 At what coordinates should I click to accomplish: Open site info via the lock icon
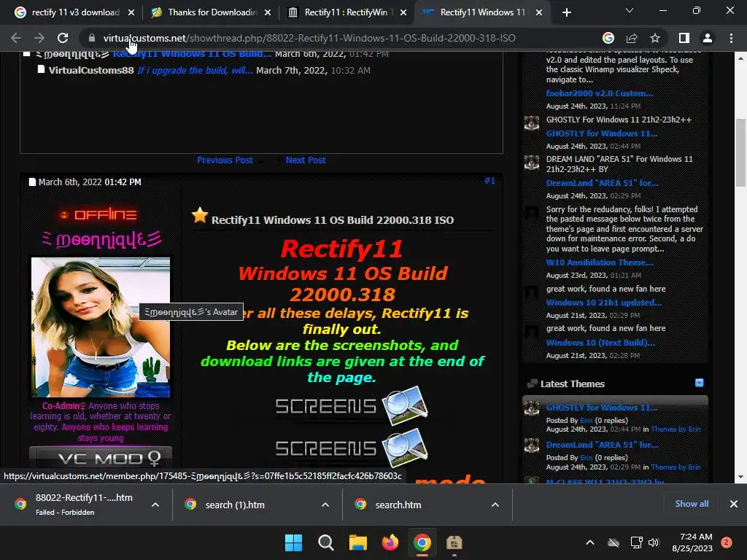point(92,38)
